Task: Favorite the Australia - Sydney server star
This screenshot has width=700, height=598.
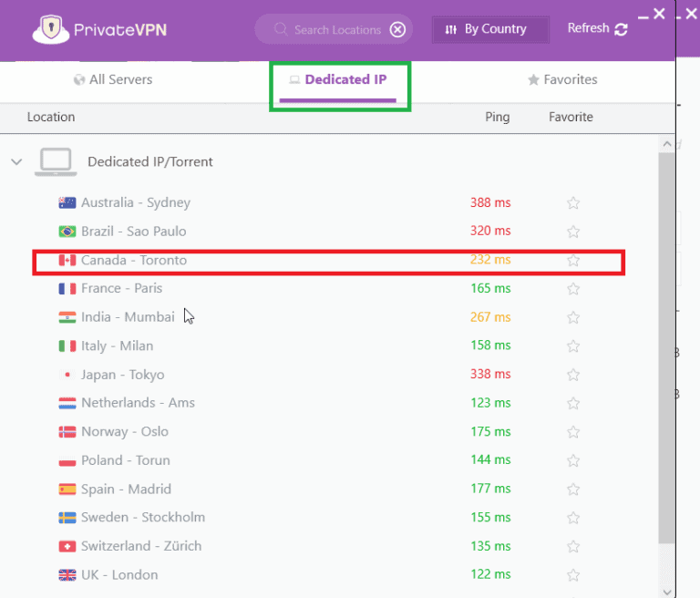Action: pyautogui.click(x=573, y=203)
